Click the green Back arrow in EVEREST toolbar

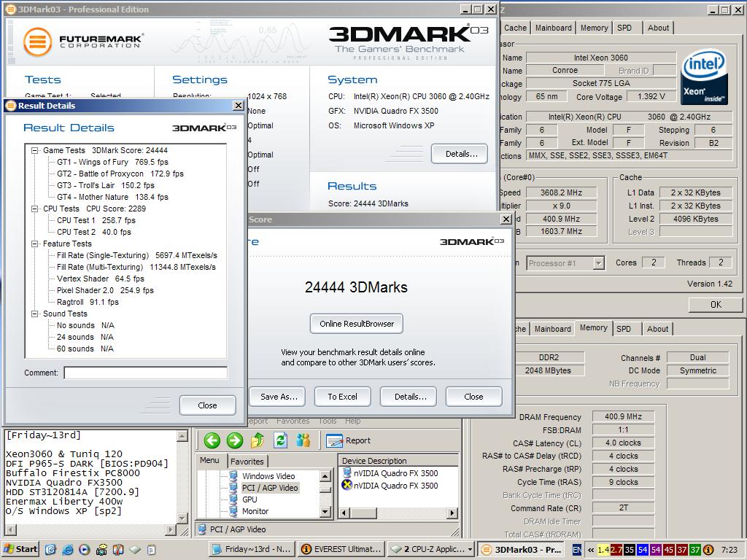click(212, 440)
